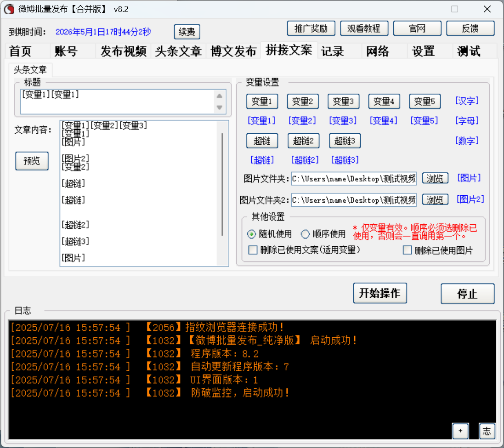This screenshot has height=448, width=504.
Task: Insert the [变量2] blue tag
Action: pos(302,121)
